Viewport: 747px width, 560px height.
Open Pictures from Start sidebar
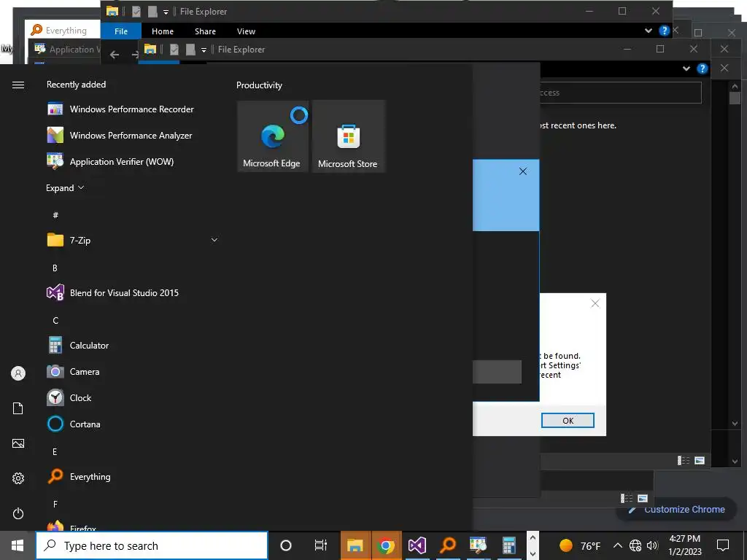point(18,443)
